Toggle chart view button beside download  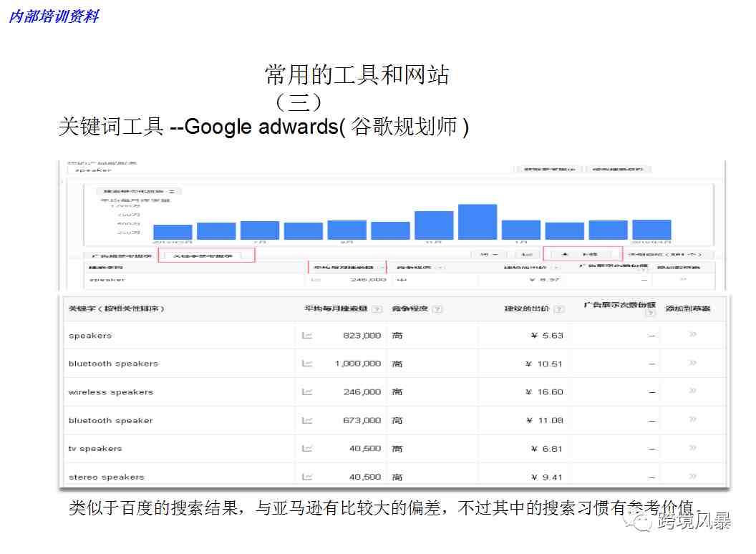(527, 254)
